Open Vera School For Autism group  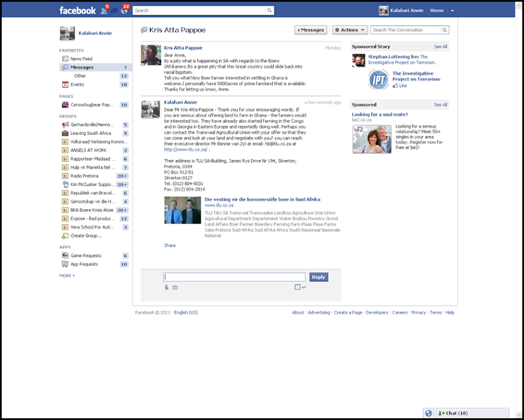pyautogui.click(x=92, y=227)
